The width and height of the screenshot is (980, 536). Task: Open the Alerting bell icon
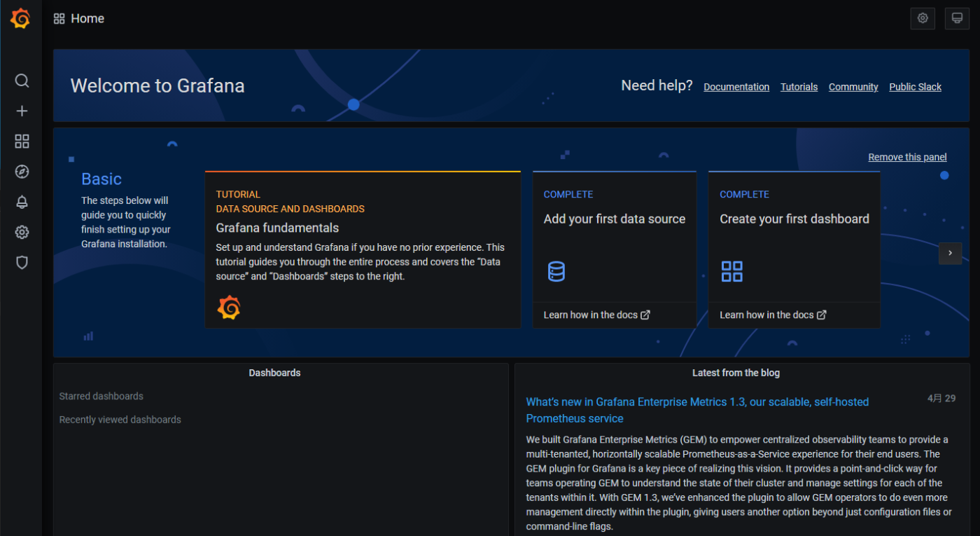click(x=22, y=202)
